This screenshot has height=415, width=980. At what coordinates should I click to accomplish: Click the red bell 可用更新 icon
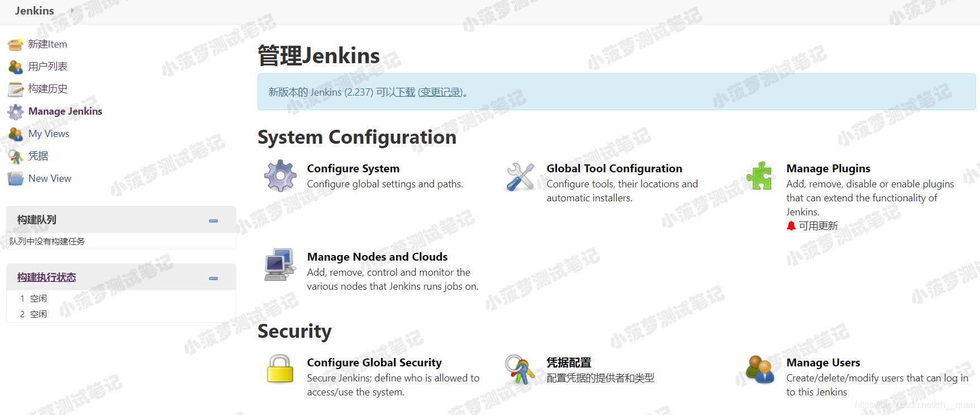click(791, 226)
